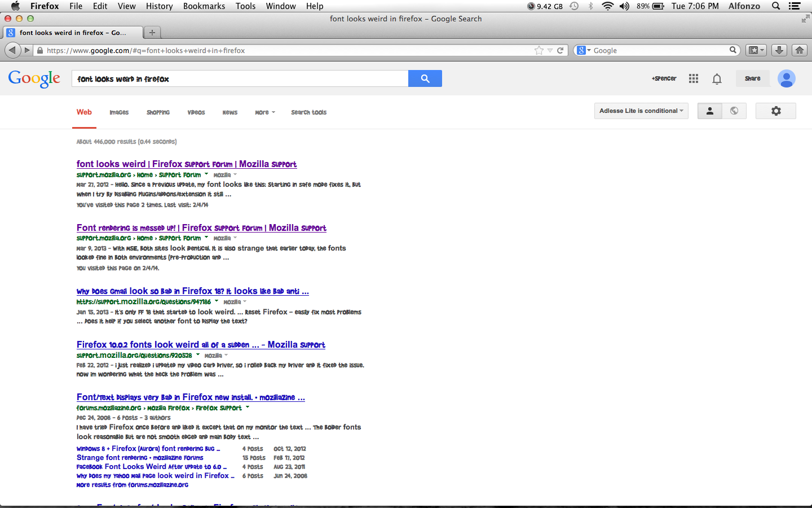Open Spotlight search in the menu bar
The image size is (812, 508).
[x=776, y=6]
